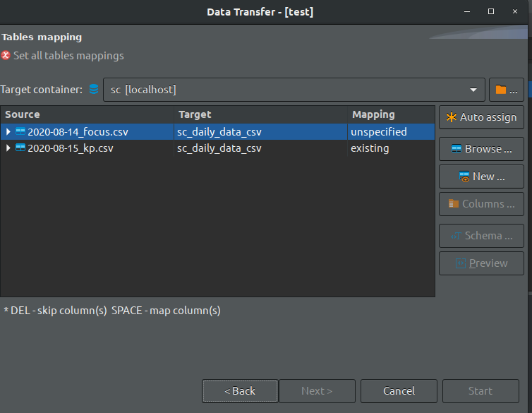
Task: Click the red error icon by Set all tables mappings
Action: click(6, 55)
